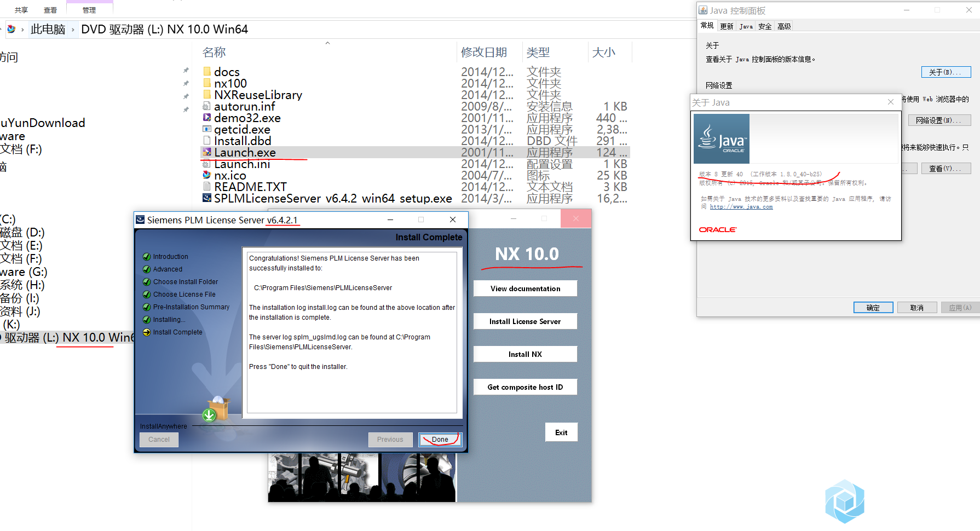The width and height of the screenshot is (980, 531).
Task: Click the 应用(A) button
Action: click(x=960, y=308)
